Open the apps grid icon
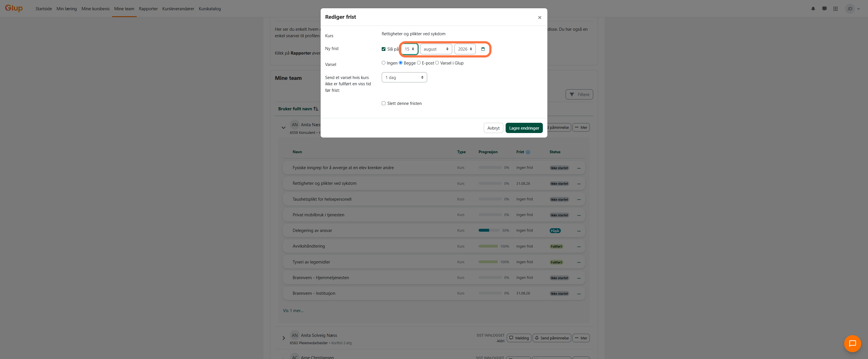Viewport: 868px width, 359px height. coord(835,9)
